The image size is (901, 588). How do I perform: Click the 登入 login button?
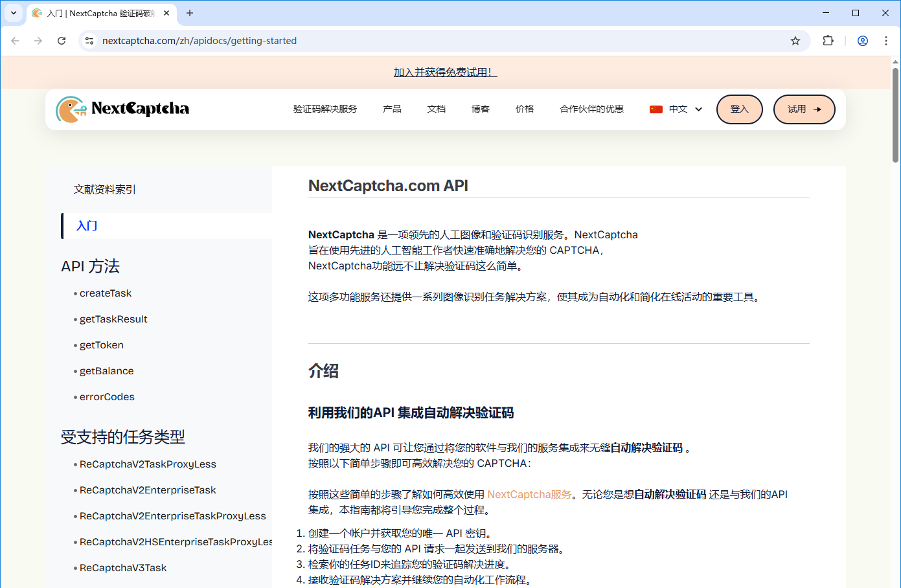point(739,109)
